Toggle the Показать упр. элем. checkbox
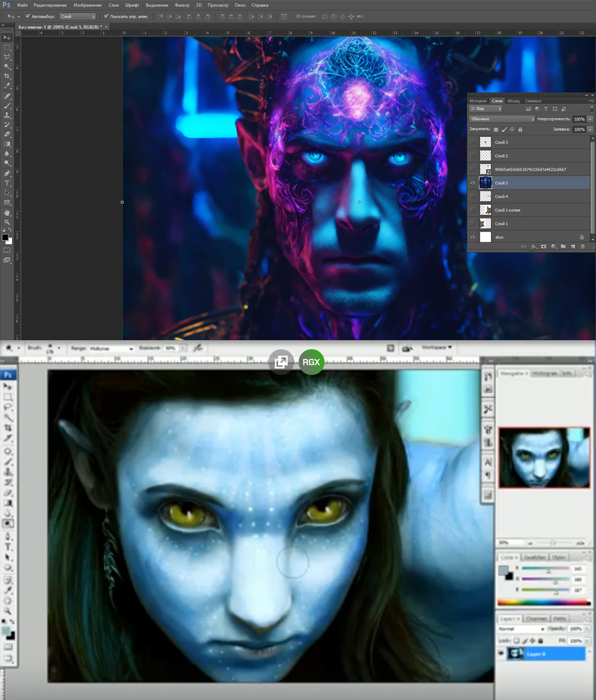Screen dimensions: 596x700 106,16
